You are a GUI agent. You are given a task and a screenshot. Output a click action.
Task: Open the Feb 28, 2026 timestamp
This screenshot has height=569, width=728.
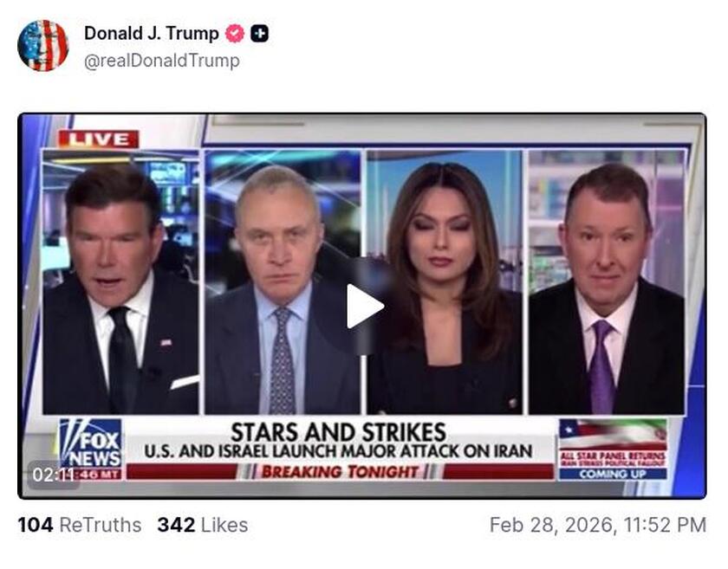pyautogui.click(x=598, y=525)
